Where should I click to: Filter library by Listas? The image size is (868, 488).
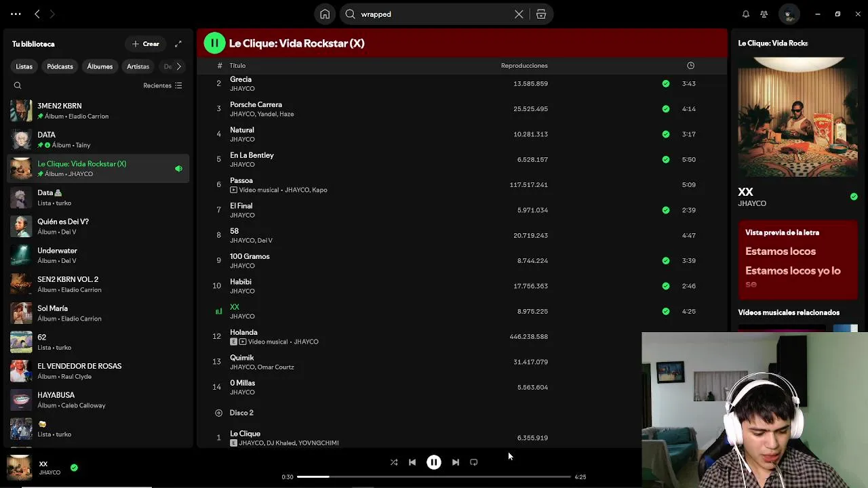coord(24,66)
